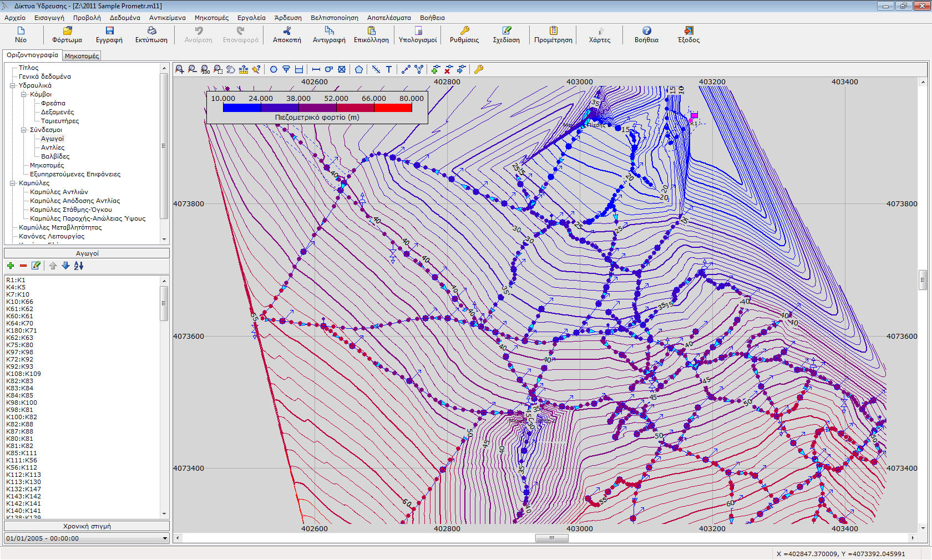Click the Αποθήκευση Εγγραφή save button
932x560 pixels.
point(109,34)
